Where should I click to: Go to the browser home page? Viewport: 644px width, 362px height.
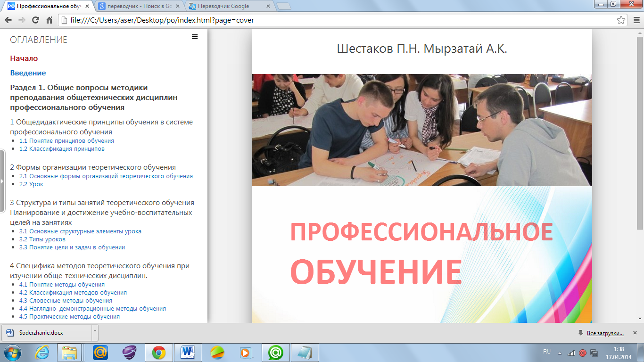tap(49, 20)
